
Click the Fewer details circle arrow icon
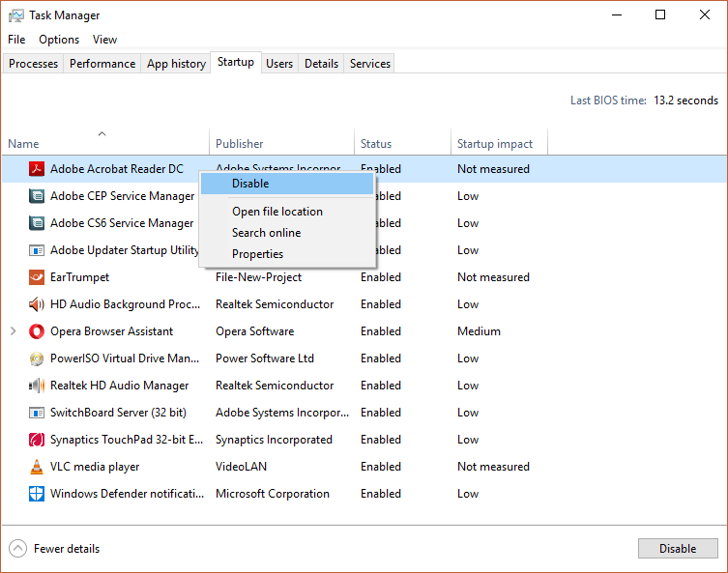(x=17, y=549)
